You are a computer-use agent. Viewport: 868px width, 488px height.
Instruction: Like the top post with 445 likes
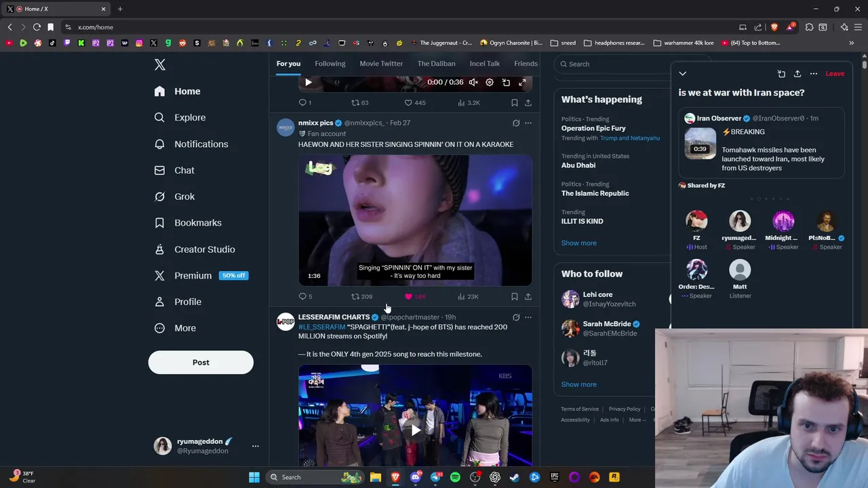pyautogui.click(x=415, y=103)
